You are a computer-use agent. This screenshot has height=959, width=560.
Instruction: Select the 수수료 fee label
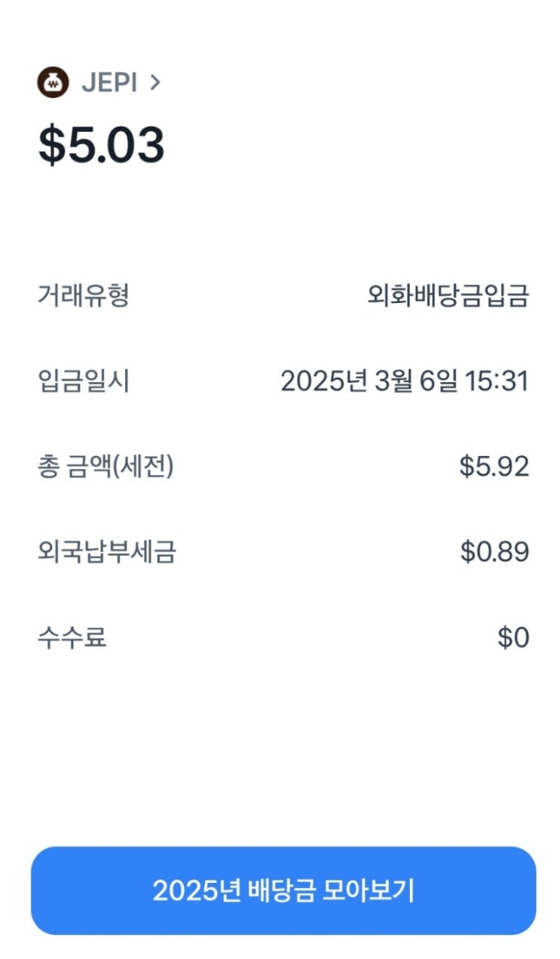tap(72, 638)
